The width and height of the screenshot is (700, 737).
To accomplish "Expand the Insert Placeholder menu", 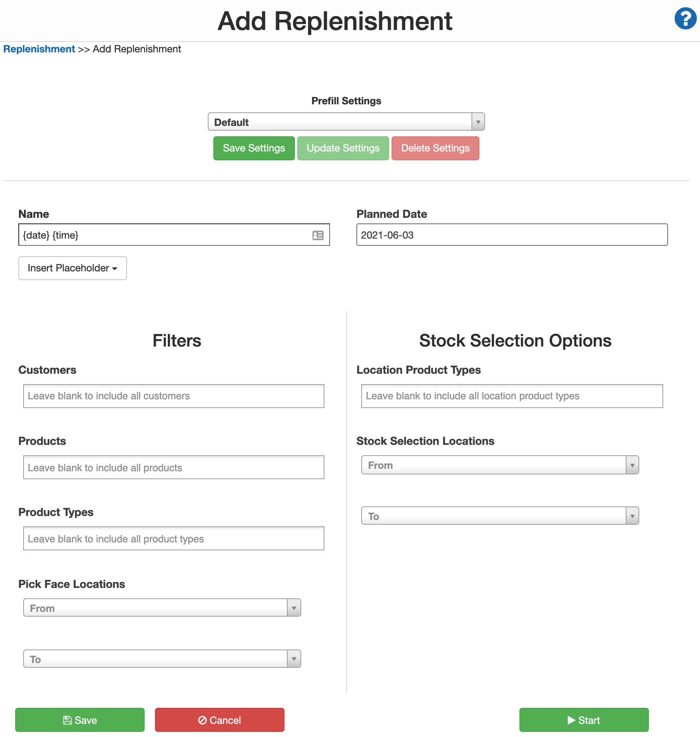I will pos(72,268).
